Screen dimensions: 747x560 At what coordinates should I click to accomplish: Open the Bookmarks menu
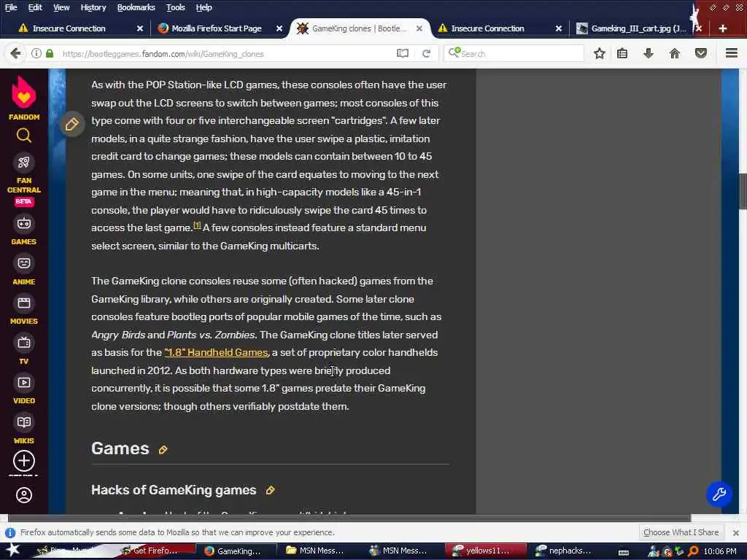click(136, 7)
